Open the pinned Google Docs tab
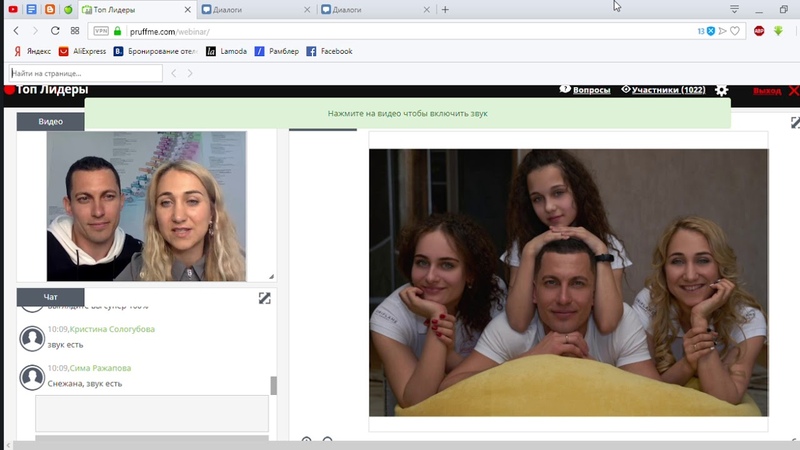Image resolution: width=800 pixels, height=450 pixels. tap(32, 9)
